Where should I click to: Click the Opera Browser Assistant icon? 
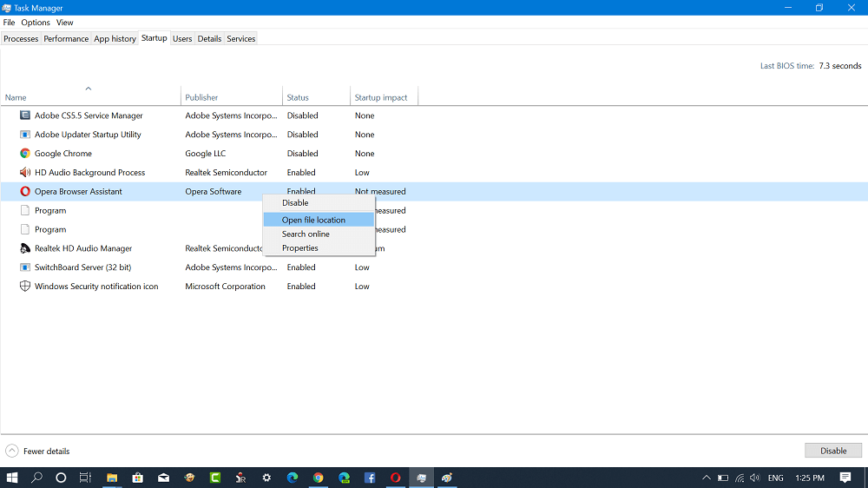tap(25, 191)
